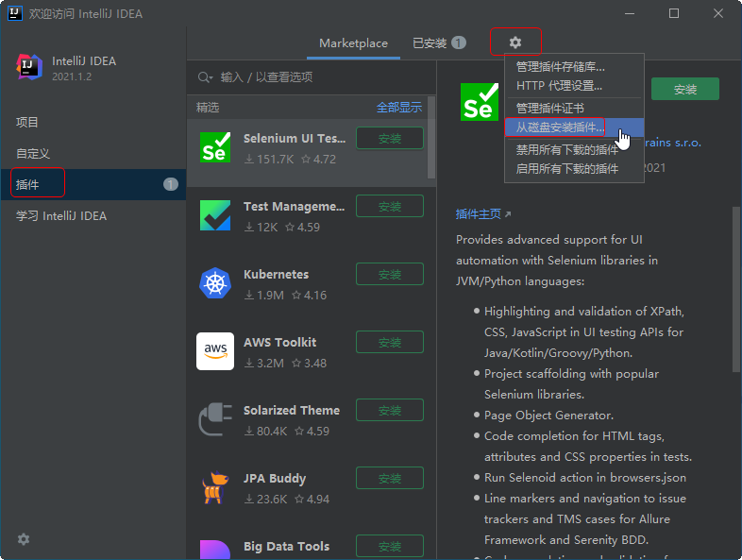The width and height of the screenshot is (742, 560).
Task: Click the 精选 section header
Action: 208,108
